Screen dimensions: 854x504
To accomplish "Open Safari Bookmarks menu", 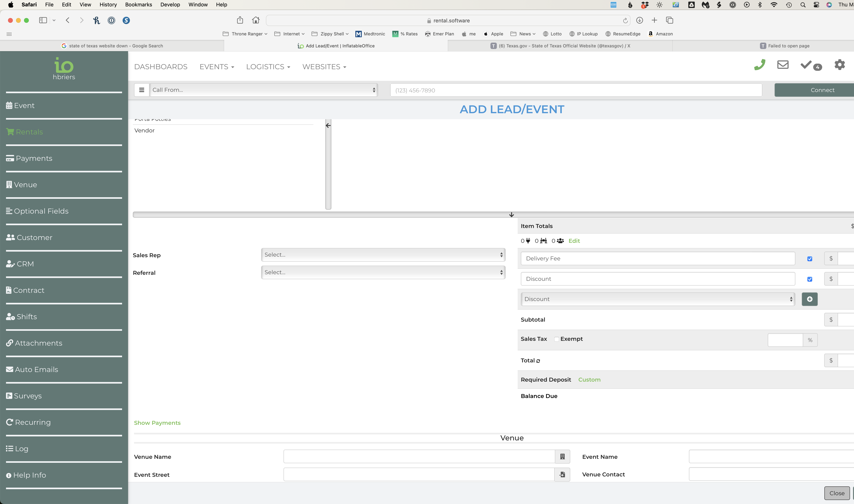I will [x=138, y=5].
